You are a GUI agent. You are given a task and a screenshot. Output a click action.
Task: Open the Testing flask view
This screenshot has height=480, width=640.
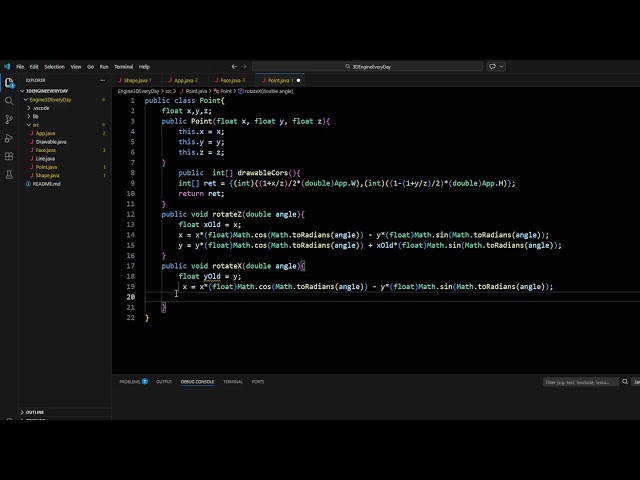coord(9,175)
